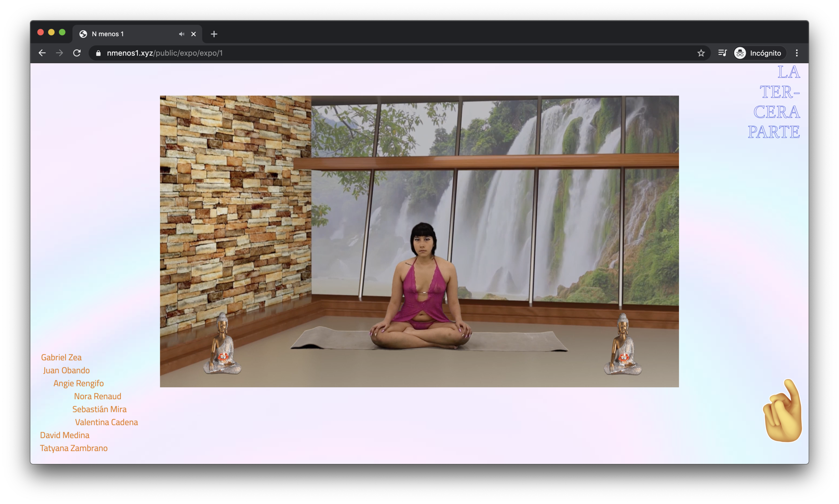Open the Sebastián Mira link
Viewport: 839px width, 504px height.
[x=99, y=409]
